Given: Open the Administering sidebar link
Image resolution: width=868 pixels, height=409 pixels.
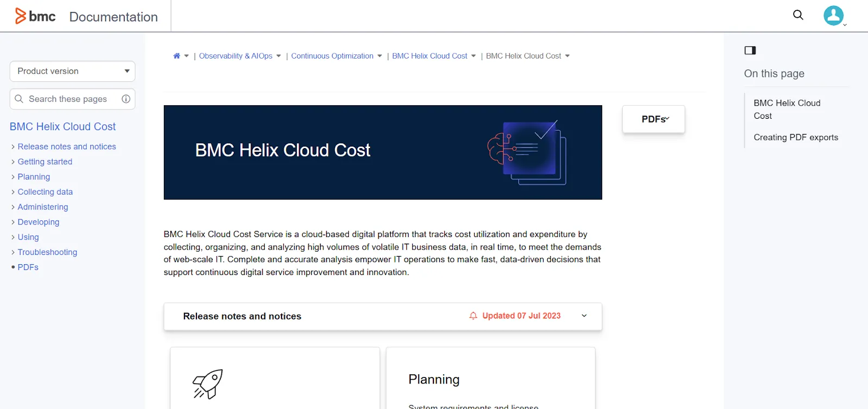Looking at the screenshot, I should pyautogui.click(x=43, y=207).
